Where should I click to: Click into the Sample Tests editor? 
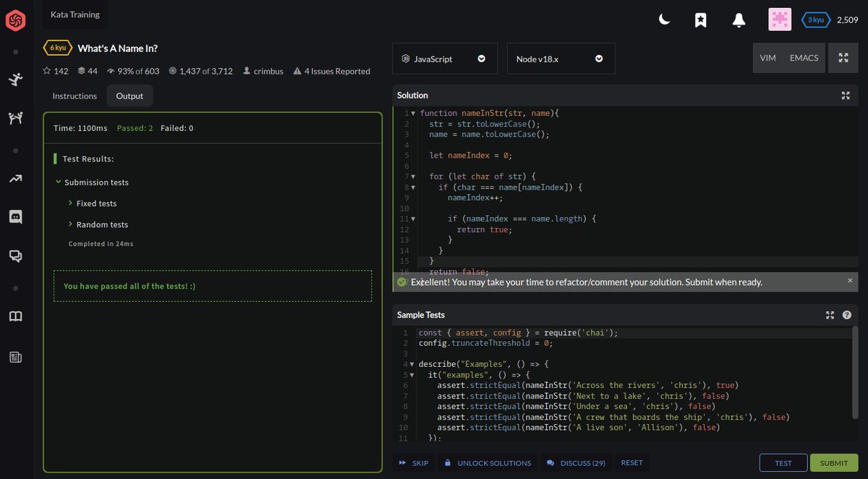click(626, 385)
